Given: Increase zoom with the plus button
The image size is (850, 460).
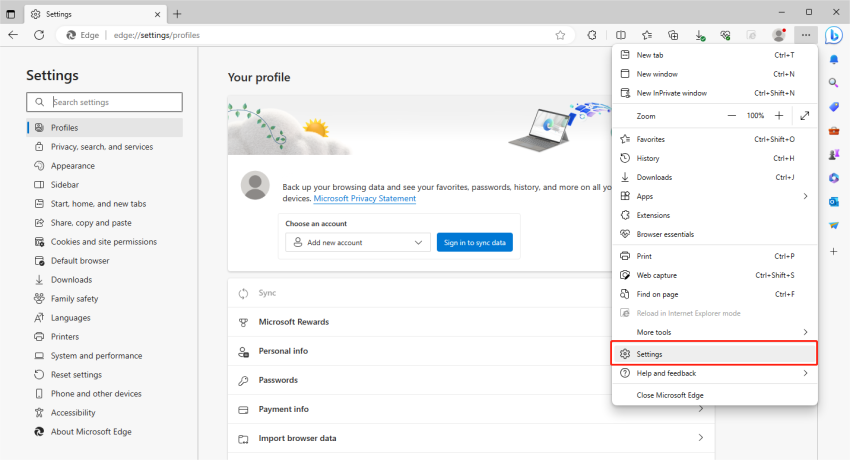Looking at the screenshot, I should click(779, 116).
